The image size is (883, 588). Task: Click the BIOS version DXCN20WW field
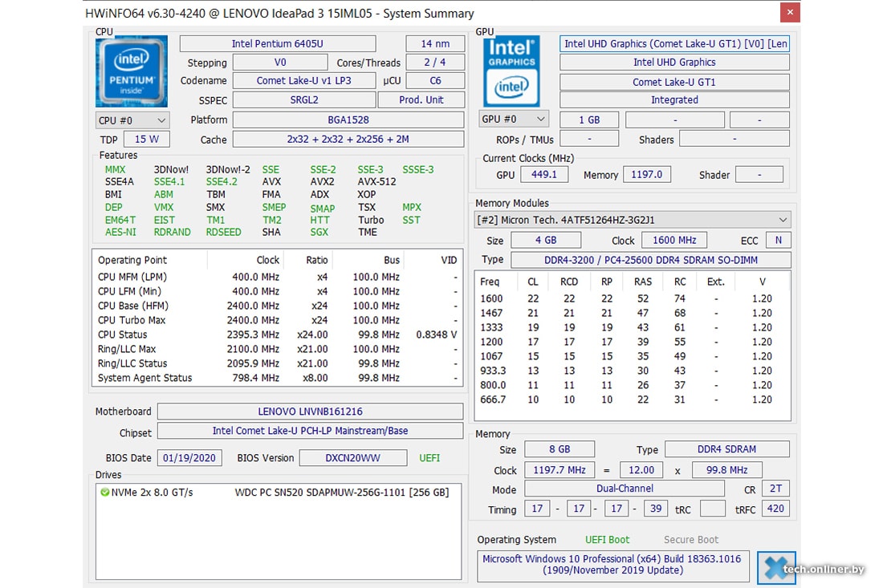coord(352,458)
